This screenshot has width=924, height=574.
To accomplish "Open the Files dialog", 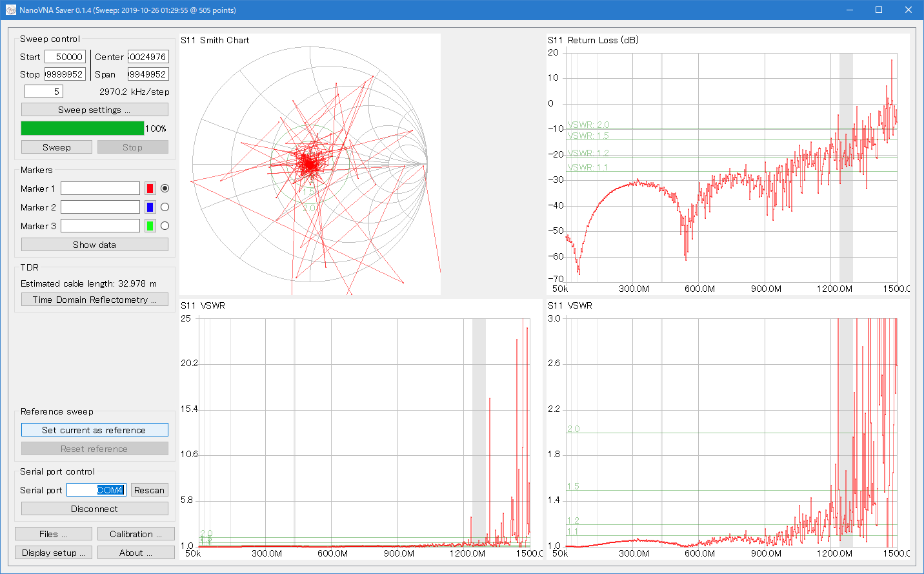I will point(54,534).
